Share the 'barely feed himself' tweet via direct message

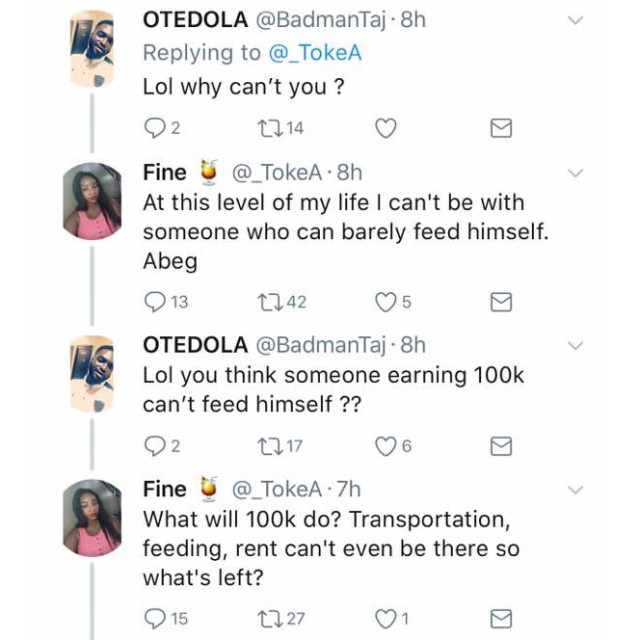coord(503,302)
